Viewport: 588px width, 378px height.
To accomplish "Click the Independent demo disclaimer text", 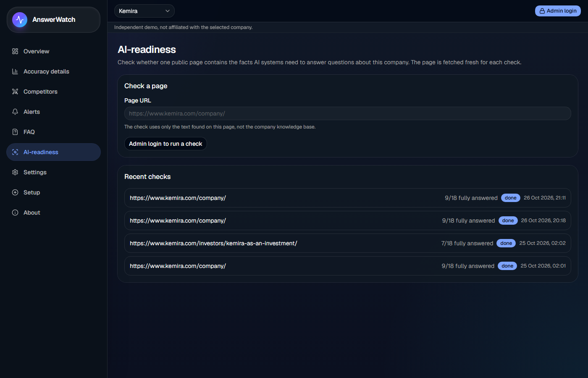I will click(183, 27).
